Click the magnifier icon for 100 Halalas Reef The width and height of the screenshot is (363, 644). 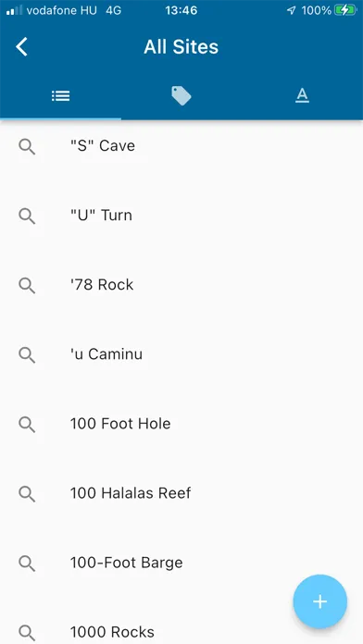[27, 494]
